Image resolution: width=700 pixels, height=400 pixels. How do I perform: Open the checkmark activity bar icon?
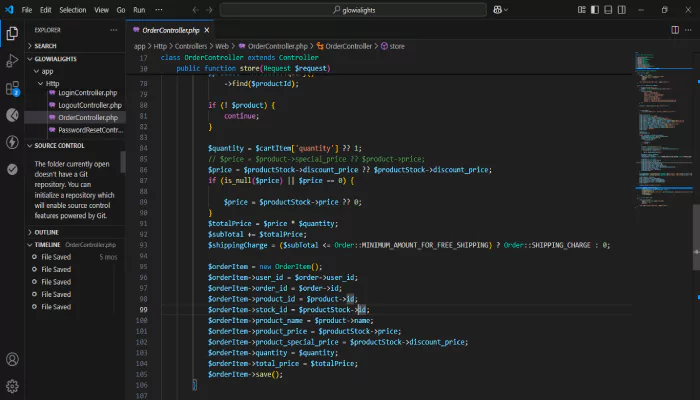coord(12,169)
